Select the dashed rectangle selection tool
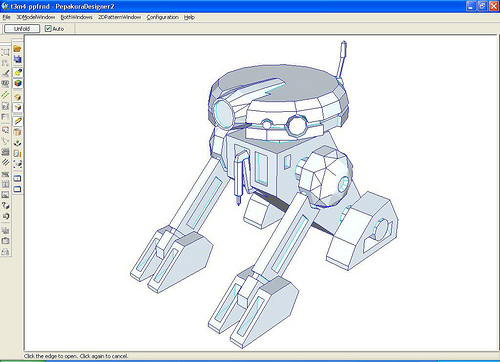Viewport: 500px width, 362px height. (x=5, y=52)
